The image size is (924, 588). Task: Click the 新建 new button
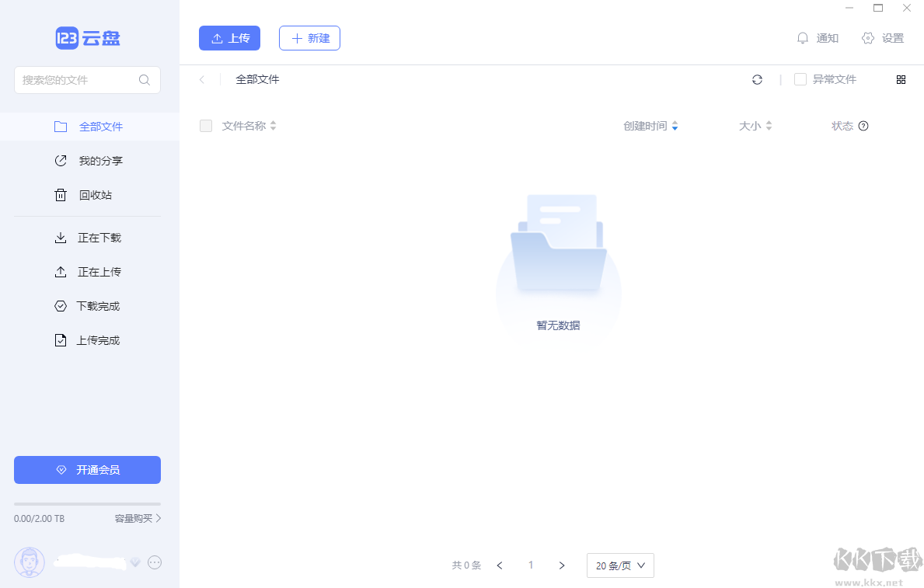[x=309, y=37]
